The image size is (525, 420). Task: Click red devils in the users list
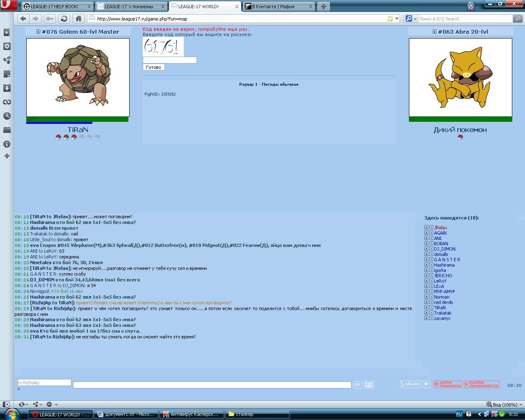click(x=443, y=302)
